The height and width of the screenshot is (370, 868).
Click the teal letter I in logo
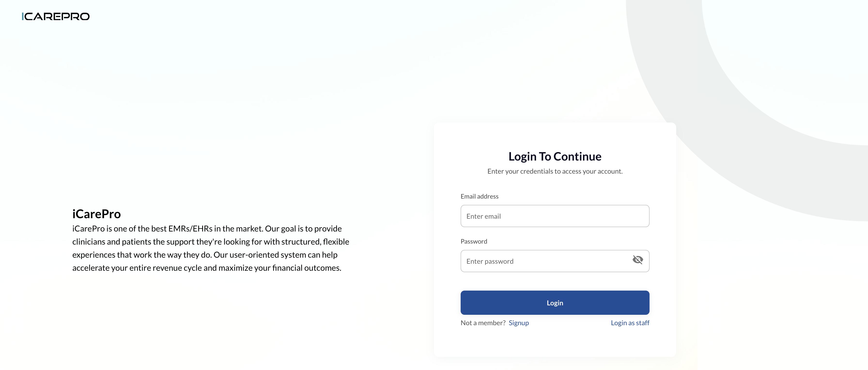(x=23, y=16)
